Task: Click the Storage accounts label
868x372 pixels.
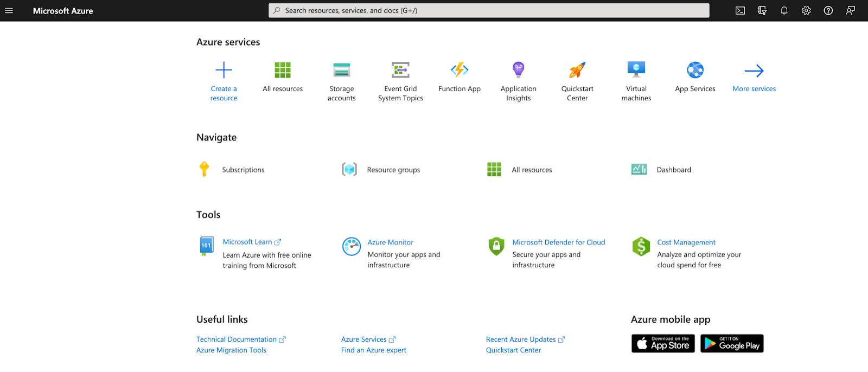Action: 342,93
